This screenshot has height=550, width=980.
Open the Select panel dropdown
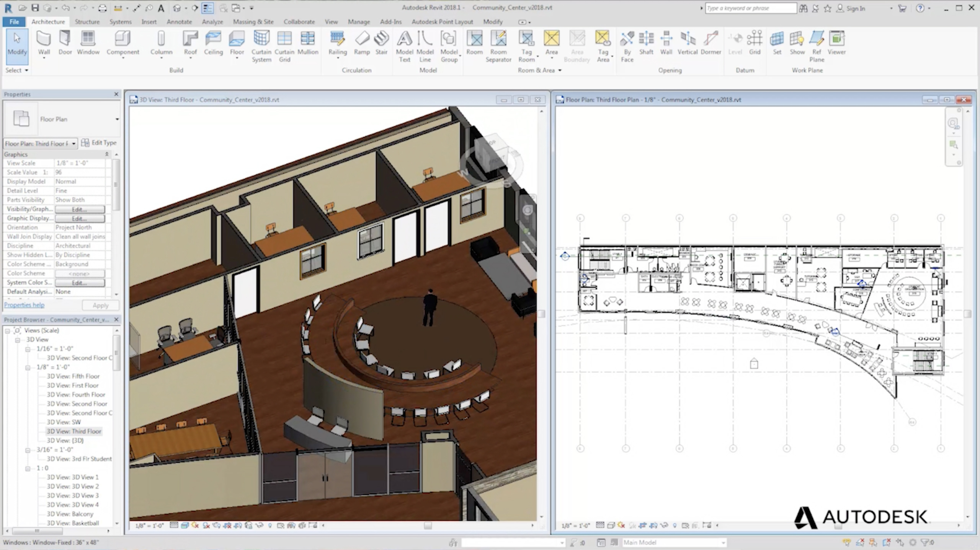(16, 70)
